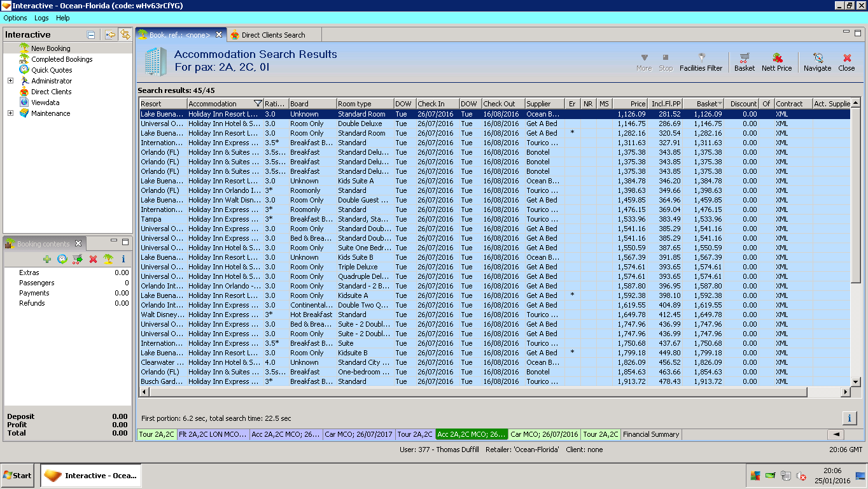Open the Facilities Filter
This screenshot has height=489, width=868.
[x=701, y=62]
